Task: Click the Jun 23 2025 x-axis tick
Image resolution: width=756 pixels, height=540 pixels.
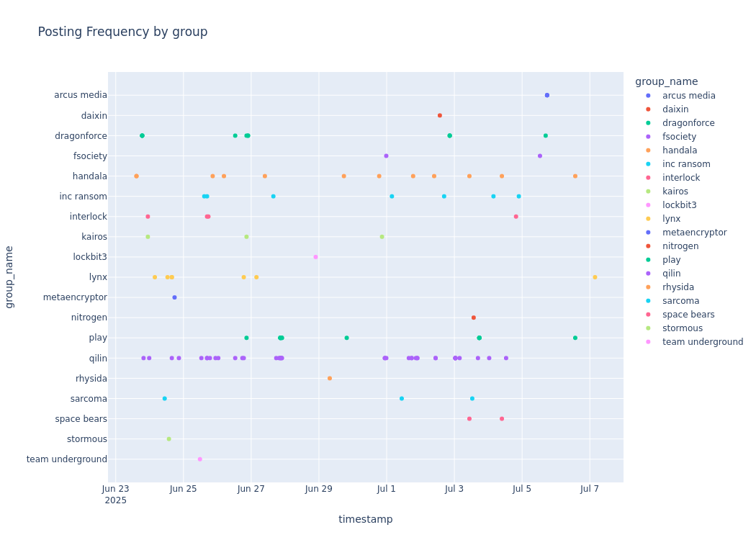Action: [x=116, y=494]
